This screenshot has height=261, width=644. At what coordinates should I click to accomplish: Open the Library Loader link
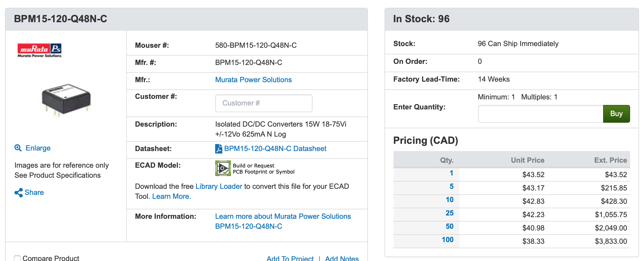coord(219,186)
